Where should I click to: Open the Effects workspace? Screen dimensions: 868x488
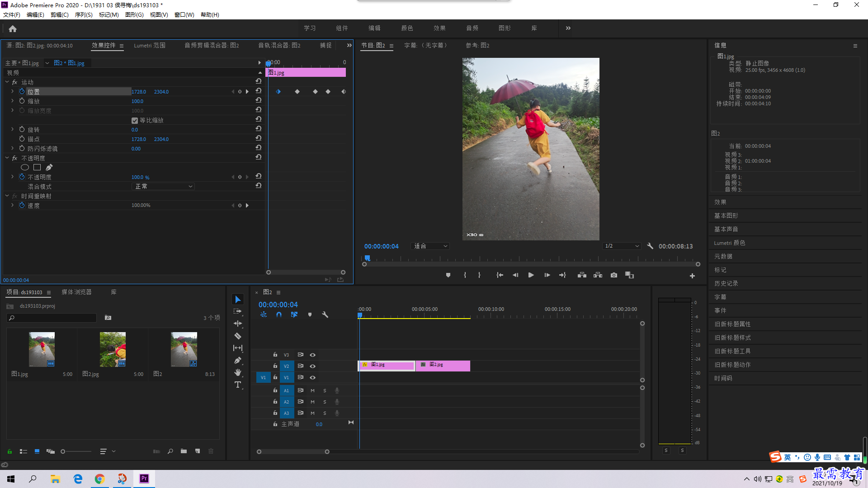pos(439,28)
